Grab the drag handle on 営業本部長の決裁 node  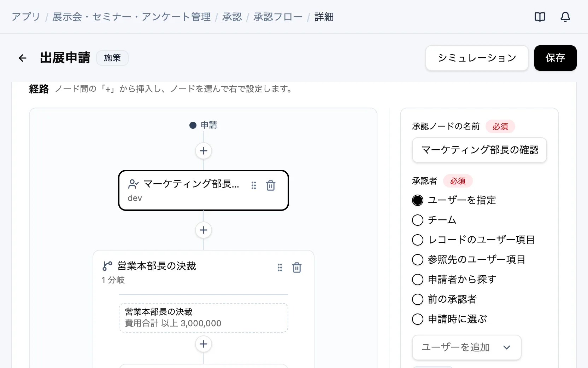[x=280, y=268]
